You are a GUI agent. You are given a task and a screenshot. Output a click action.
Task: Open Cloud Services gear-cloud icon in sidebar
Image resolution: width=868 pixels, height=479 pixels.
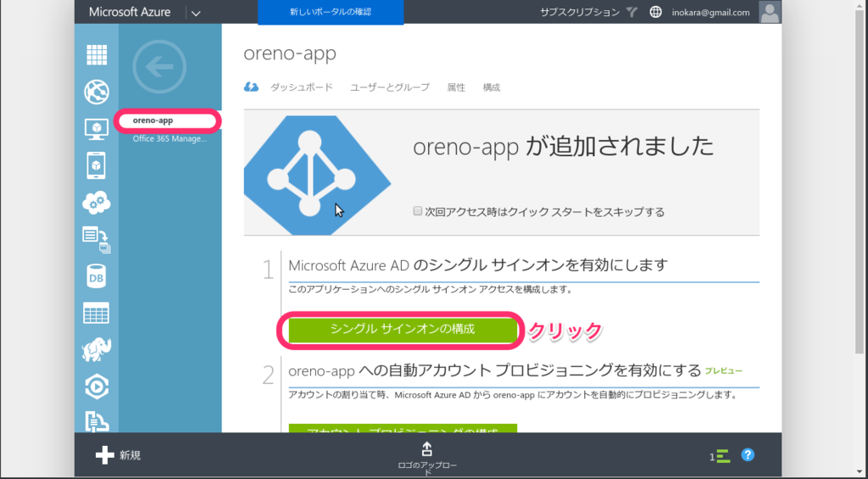[97, 203]
